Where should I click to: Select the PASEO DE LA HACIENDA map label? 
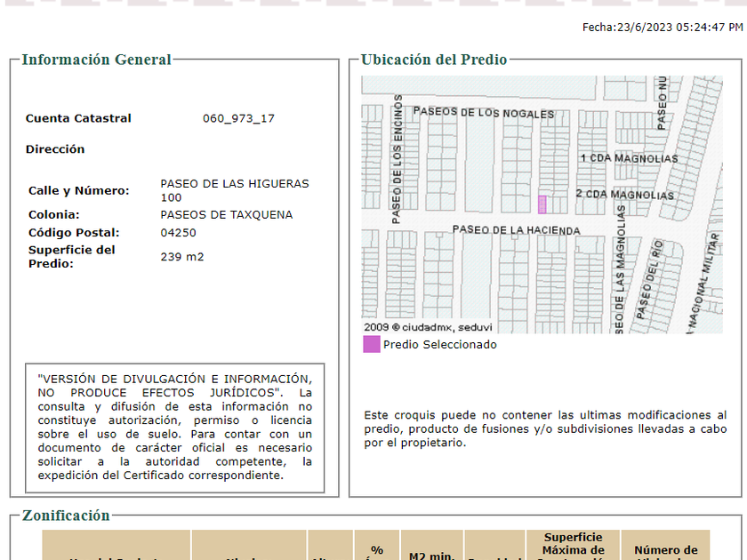click(x=516, y=230)
